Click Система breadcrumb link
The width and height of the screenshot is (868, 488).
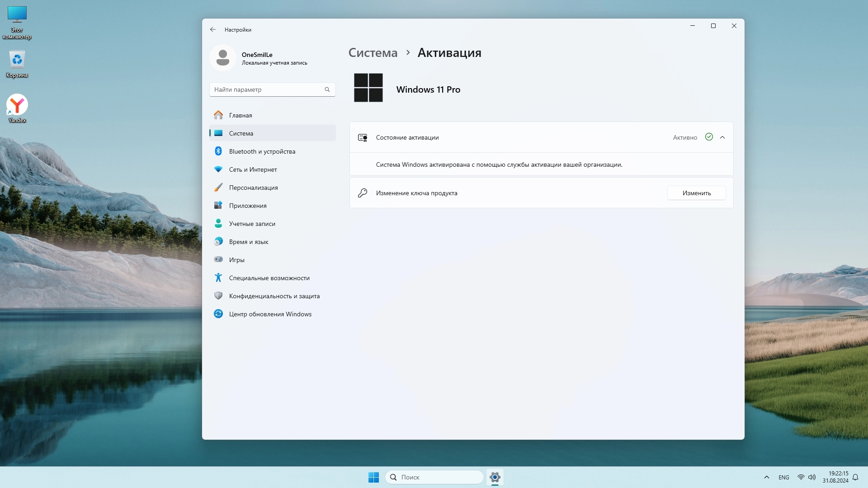(373, 53)
